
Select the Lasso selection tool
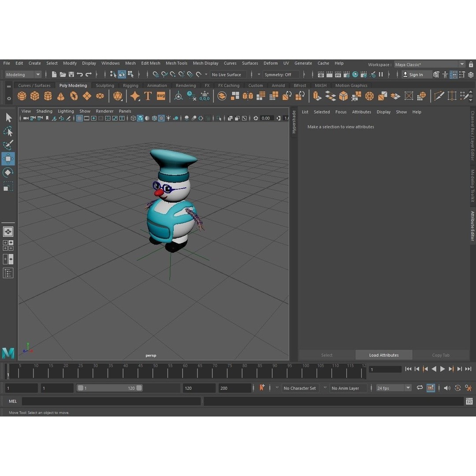point(8,131)
